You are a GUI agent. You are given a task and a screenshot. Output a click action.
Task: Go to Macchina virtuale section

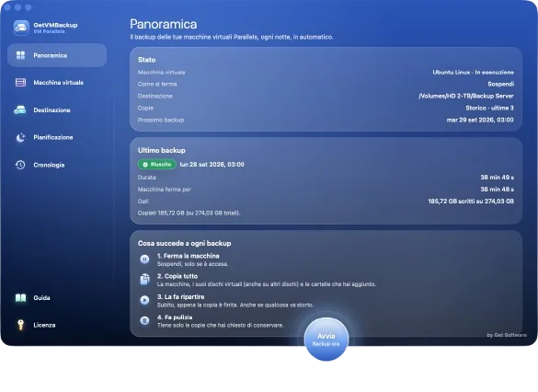[57, 83]
